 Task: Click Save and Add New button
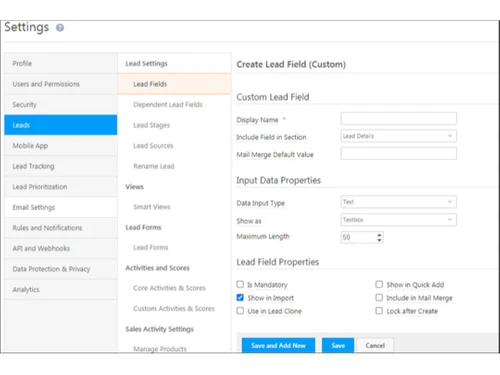tap(278, 345)
